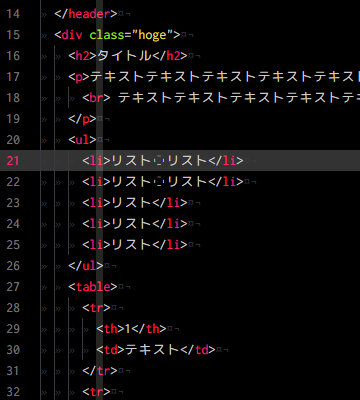Click the closing tr tag on line 31
This screenshot has width=360, height=400.
pyautogui.click(x=100, y=371)
